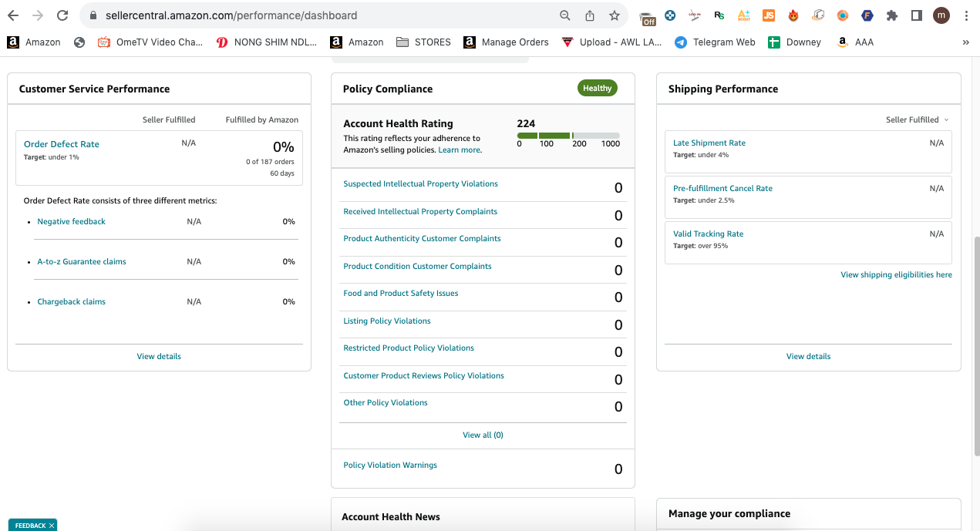Open the Upload - AWL LA bookmark
The image size is (980, 531).
[x=611, y=42]
